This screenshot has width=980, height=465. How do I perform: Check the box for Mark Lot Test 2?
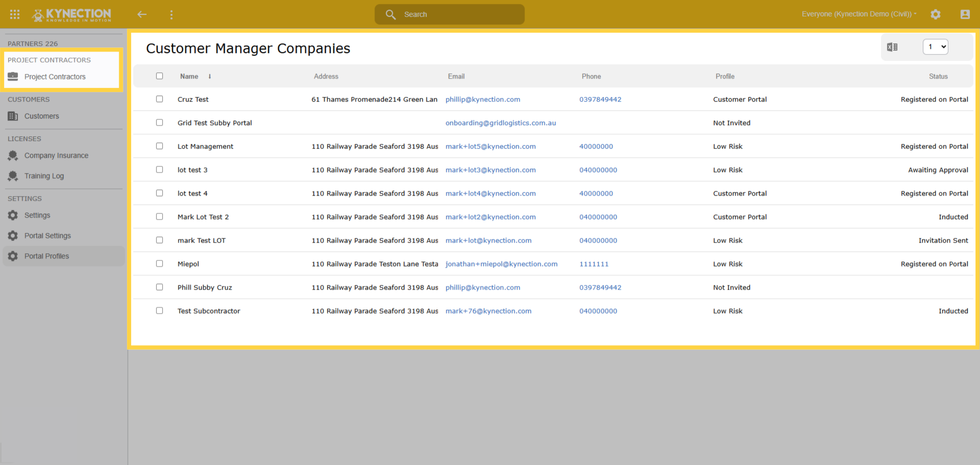pos(159,217)
